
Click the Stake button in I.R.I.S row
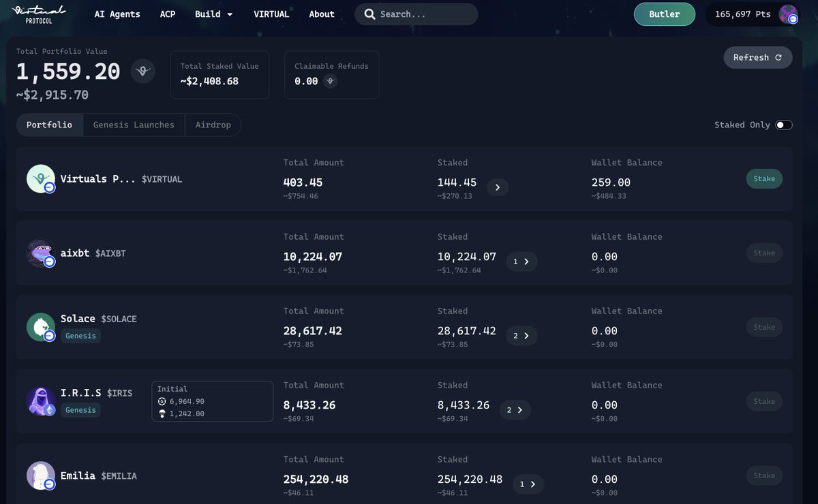tap(764, 401)
